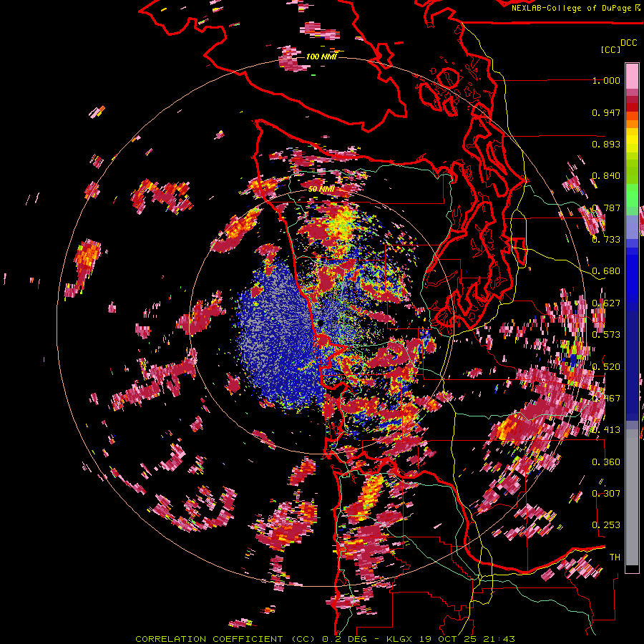Screen dimensions: 644x644
Task: Pick the light pink swatch atop color bar
Action: [x=632, y=77]
